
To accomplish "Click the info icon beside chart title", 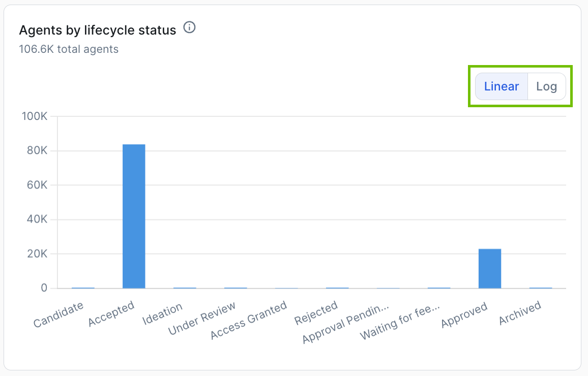I will pyautogui.click(x=189, y=27).
